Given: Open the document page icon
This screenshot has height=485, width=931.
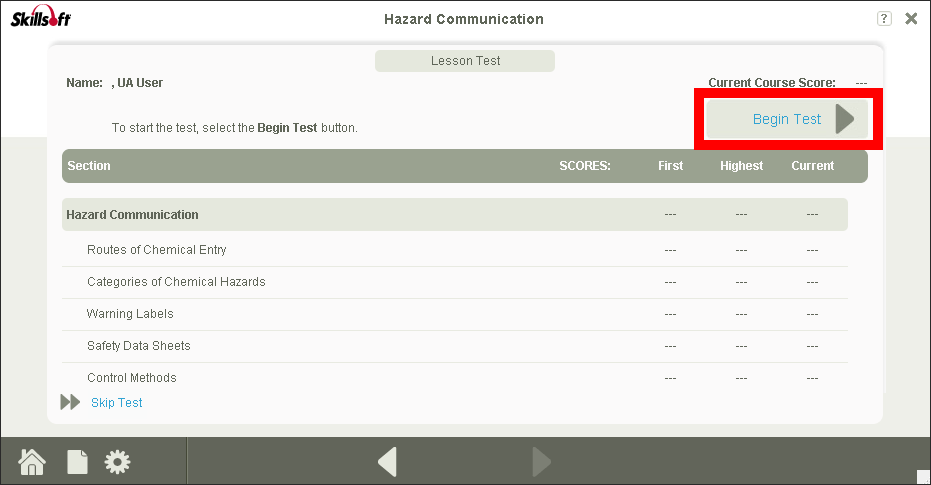Looking at the screenshot, I should point(77,462).
